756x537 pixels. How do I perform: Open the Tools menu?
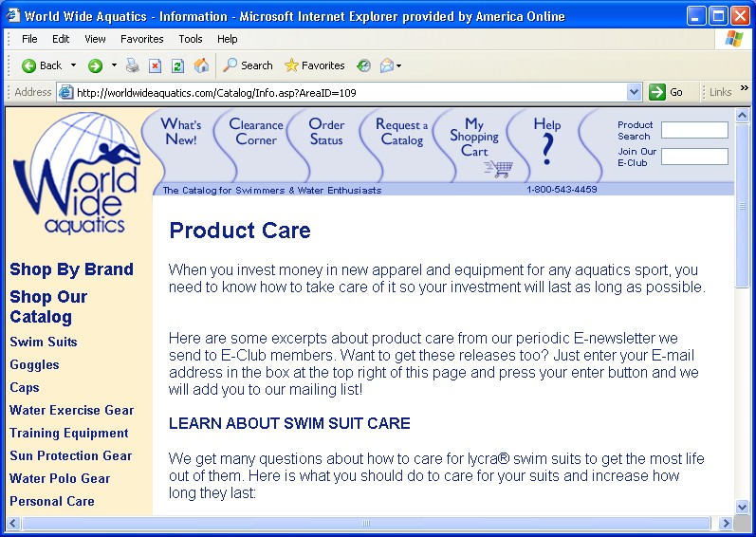[x=191, y=39]
